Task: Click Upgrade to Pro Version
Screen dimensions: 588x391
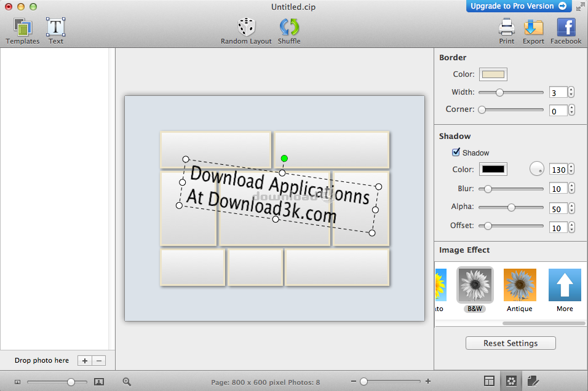Action: pos(518,6)
